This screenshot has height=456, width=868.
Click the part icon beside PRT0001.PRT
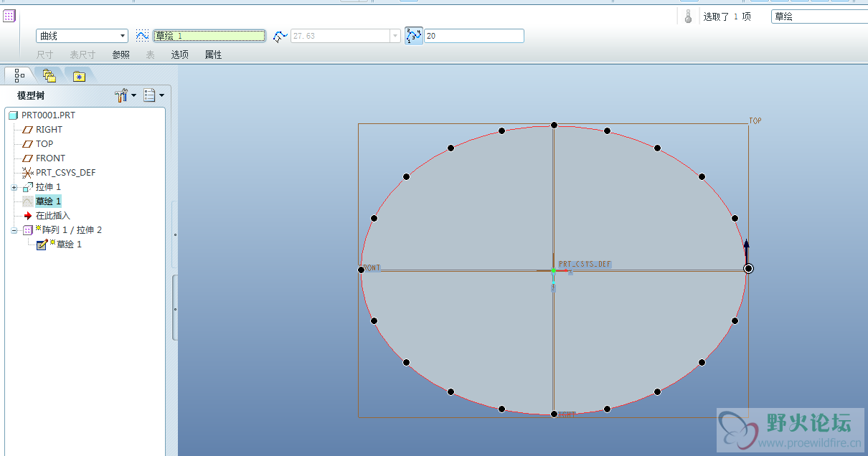(x=13, y=115)
